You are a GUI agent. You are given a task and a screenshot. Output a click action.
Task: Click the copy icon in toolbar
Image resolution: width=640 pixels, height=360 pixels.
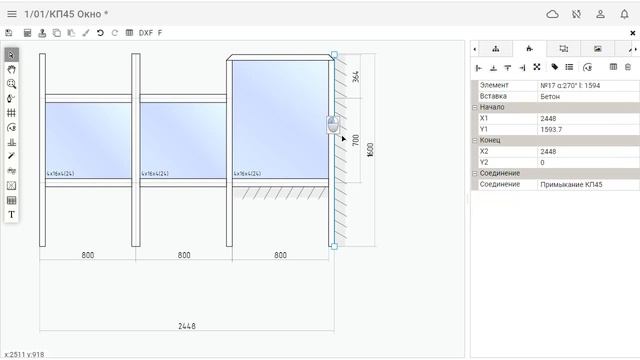click(x=57, y=33)
